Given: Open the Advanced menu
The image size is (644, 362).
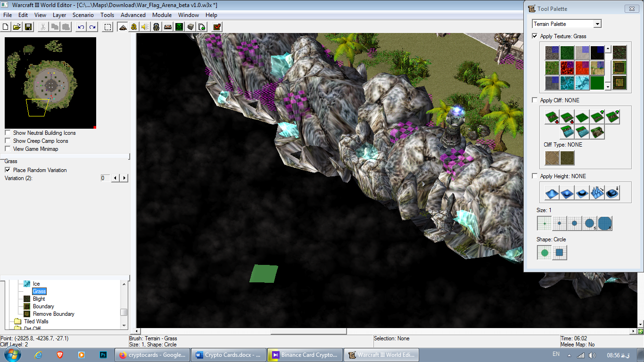Looking at the screenshot, I should [133, 15].
